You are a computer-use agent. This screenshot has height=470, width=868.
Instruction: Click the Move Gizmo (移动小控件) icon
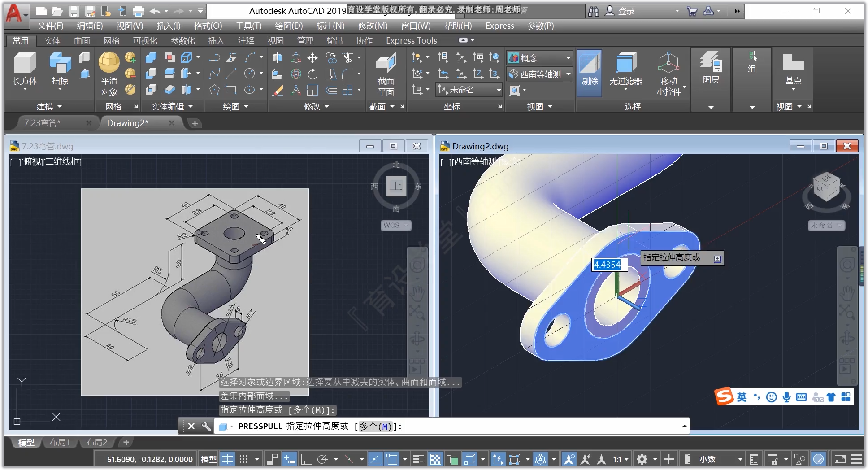pos(668,62)
